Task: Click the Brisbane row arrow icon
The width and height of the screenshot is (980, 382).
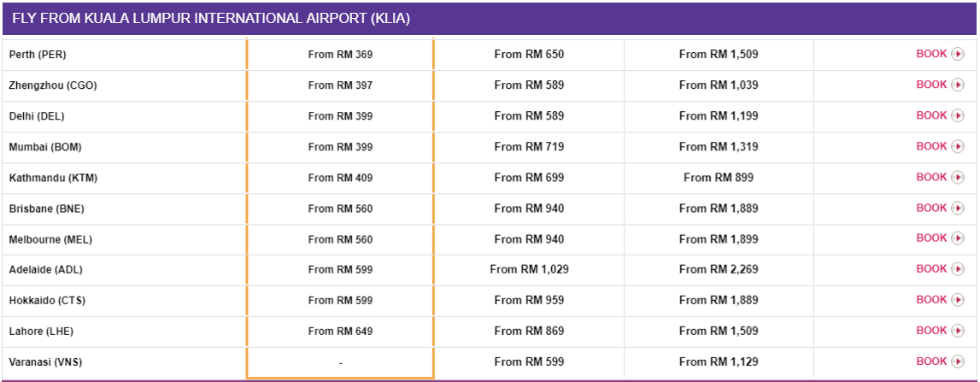Action: pos(958,208)
